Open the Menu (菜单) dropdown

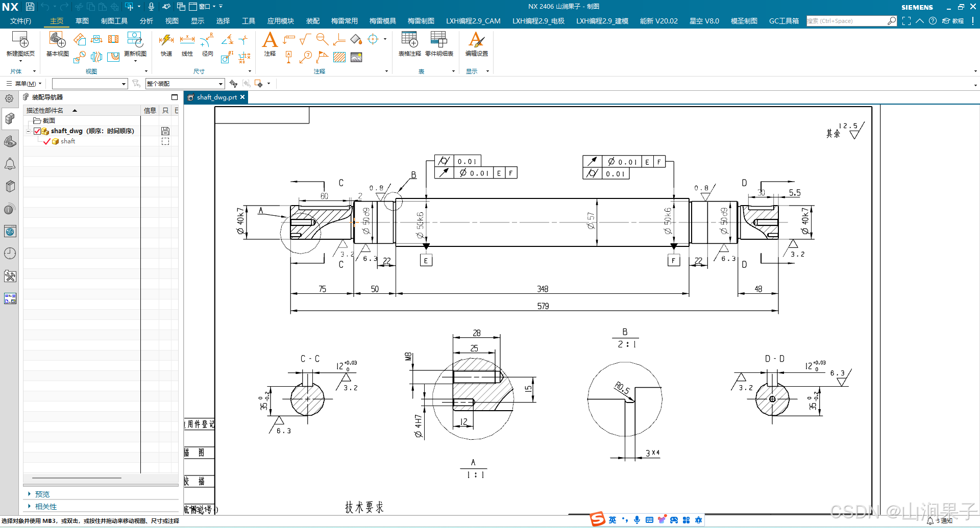[x=24, y=84]
